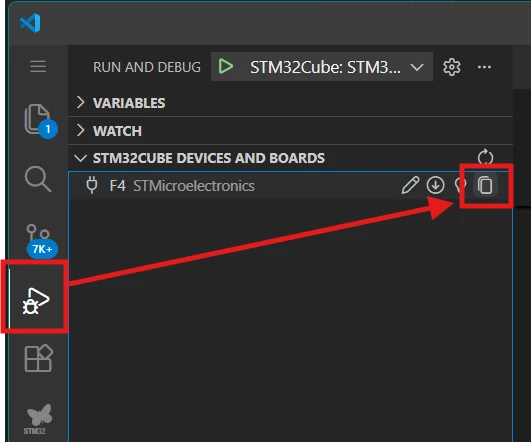Click the lightbulb icon on the F4 row
The height and width of the screenshot is (442, 531).
[x=460, y=185]
